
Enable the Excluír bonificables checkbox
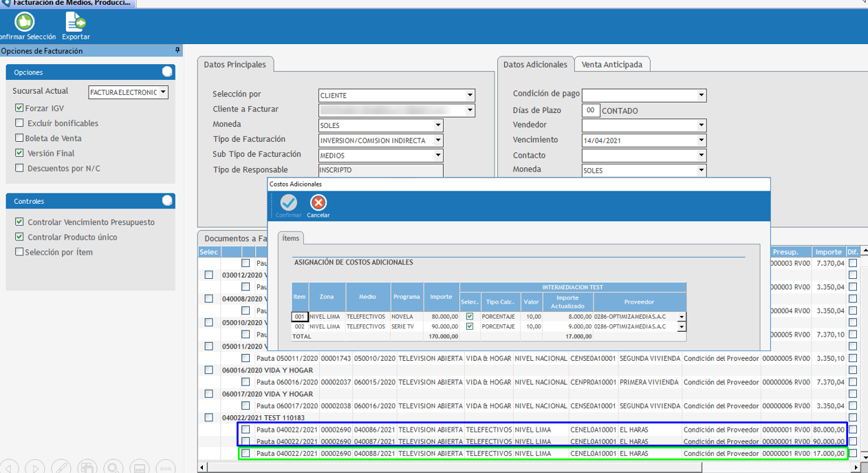pos(19,123)
